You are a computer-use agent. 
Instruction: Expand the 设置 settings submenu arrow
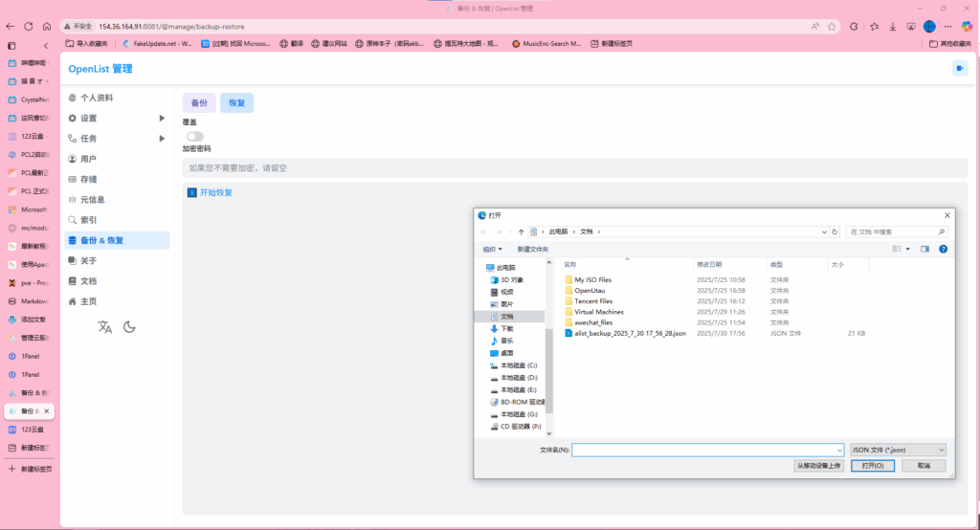(x=162, y=118)
